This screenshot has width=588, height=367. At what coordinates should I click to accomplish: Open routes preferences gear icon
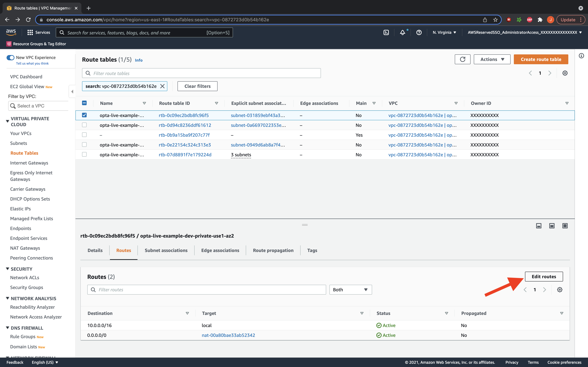560,290
